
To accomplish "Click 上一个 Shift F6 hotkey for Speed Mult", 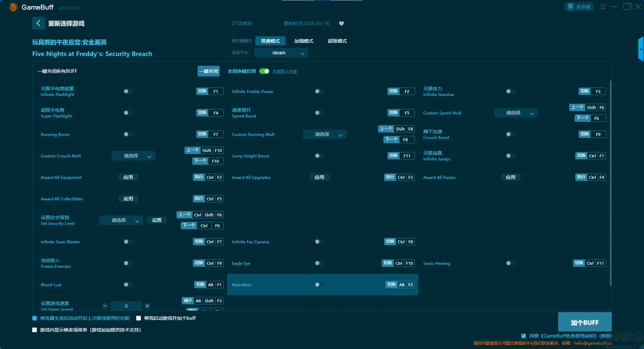I will [x=588, y=107].
